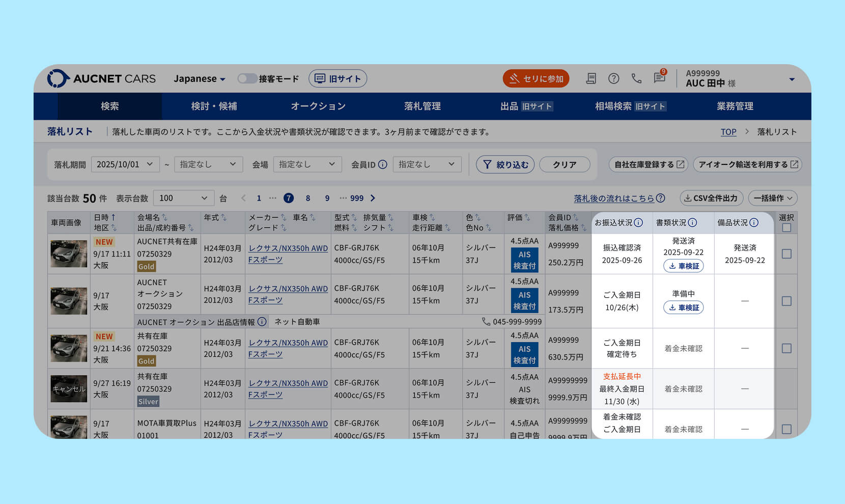Click the phone contact icon in header
Image resolution: width=845 pixels, height=504 pixels.
pos(636,78)
